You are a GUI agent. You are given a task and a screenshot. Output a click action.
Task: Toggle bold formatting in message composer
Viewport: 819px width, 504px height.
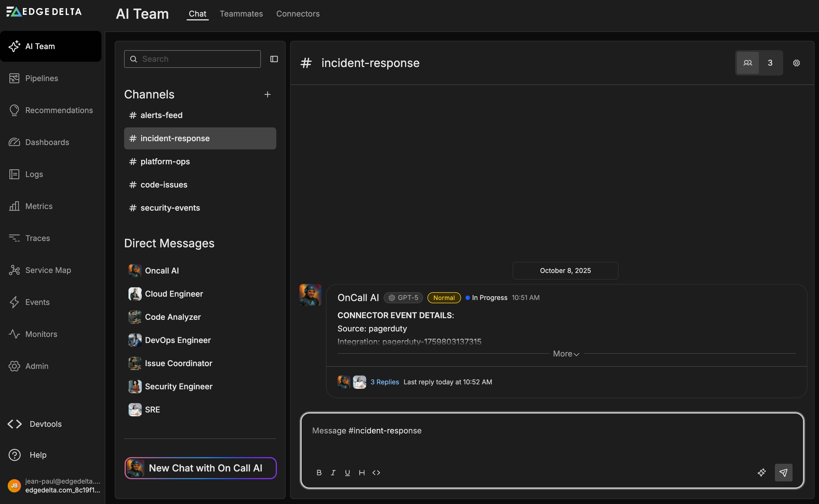319,473
